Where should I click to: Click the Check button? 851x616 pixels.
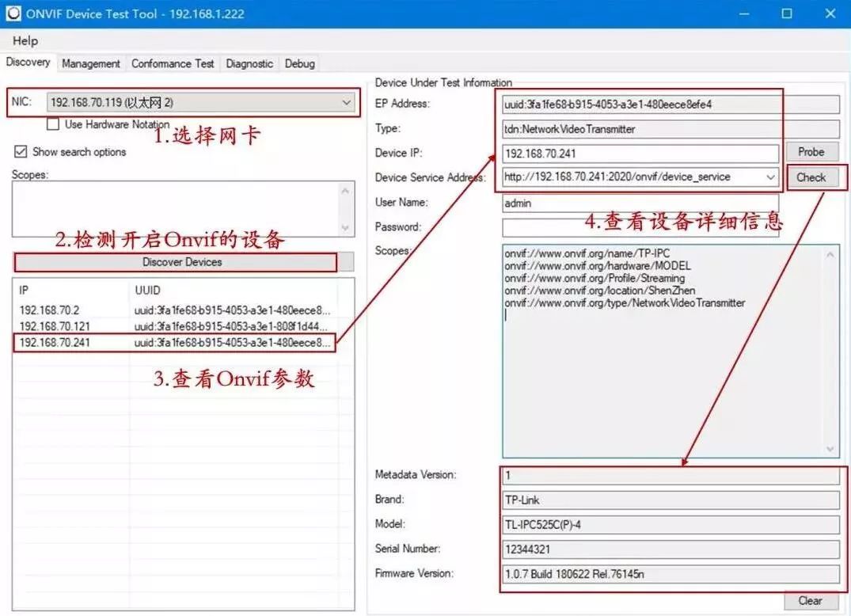811,177
